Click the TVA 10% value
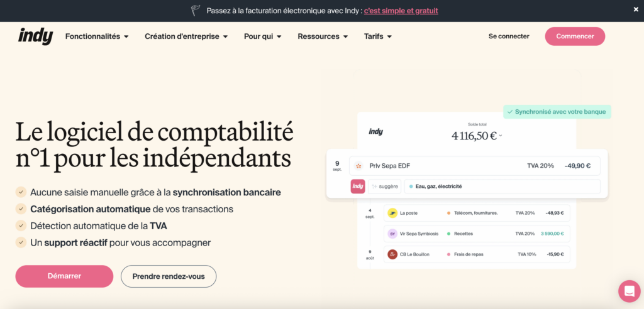The width and height of the screenshot is (644, 309). 526,254
